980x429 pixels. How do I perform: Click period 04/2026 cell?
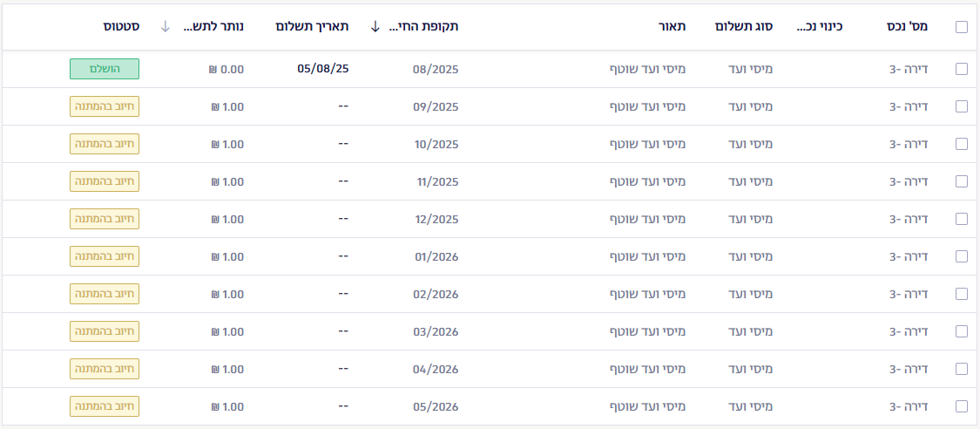tap(436, 369)
